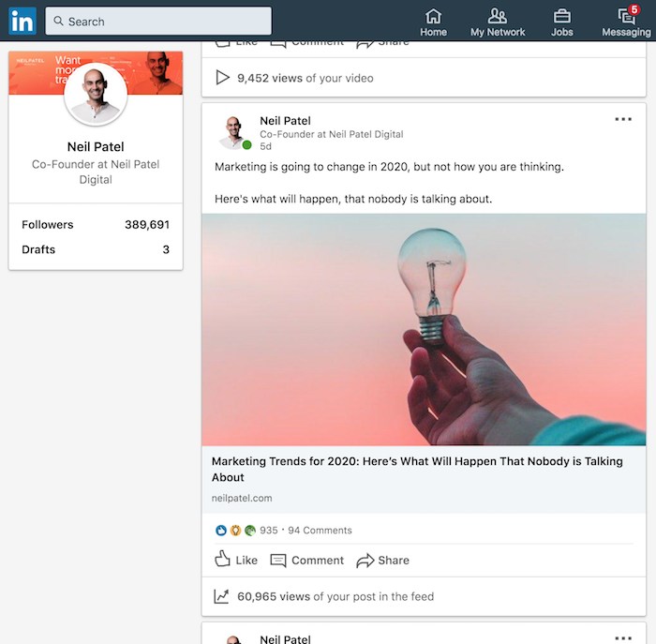Click the lightbulb article image
Image resolution: width=656 pixels, height=644 pixels.
424,329
